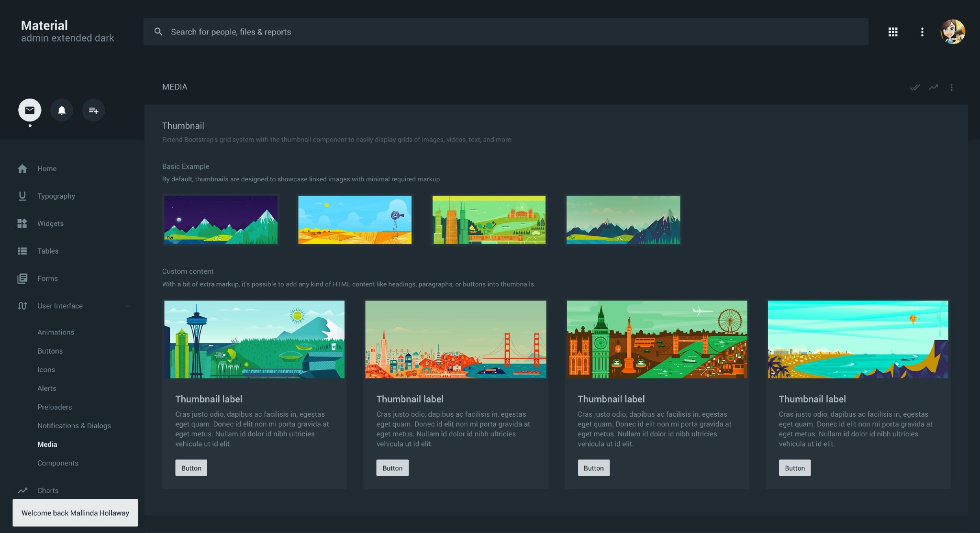
Task: Click the Forms icon
Action: tap(22, 278)
